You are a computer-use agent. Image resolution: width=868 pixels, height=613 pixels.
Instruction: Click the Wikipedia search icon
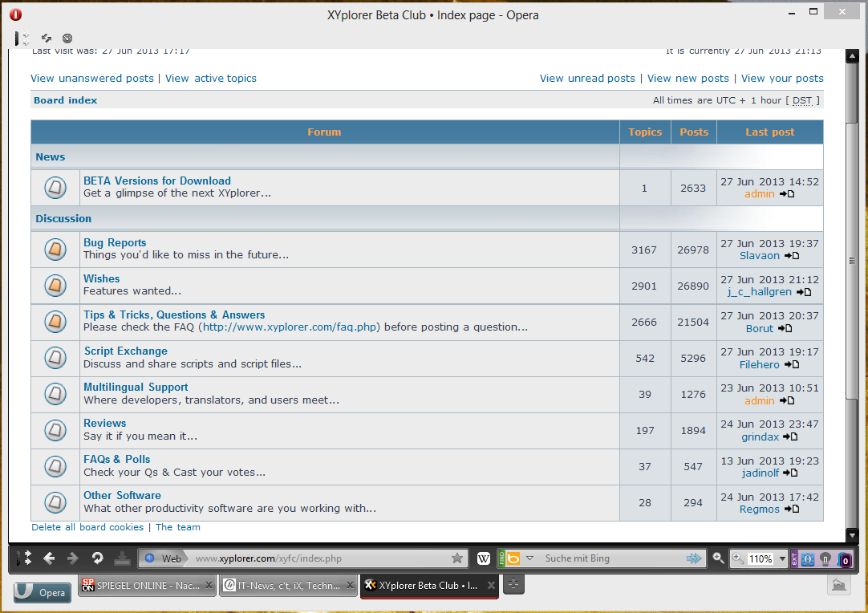click(484, 558)
